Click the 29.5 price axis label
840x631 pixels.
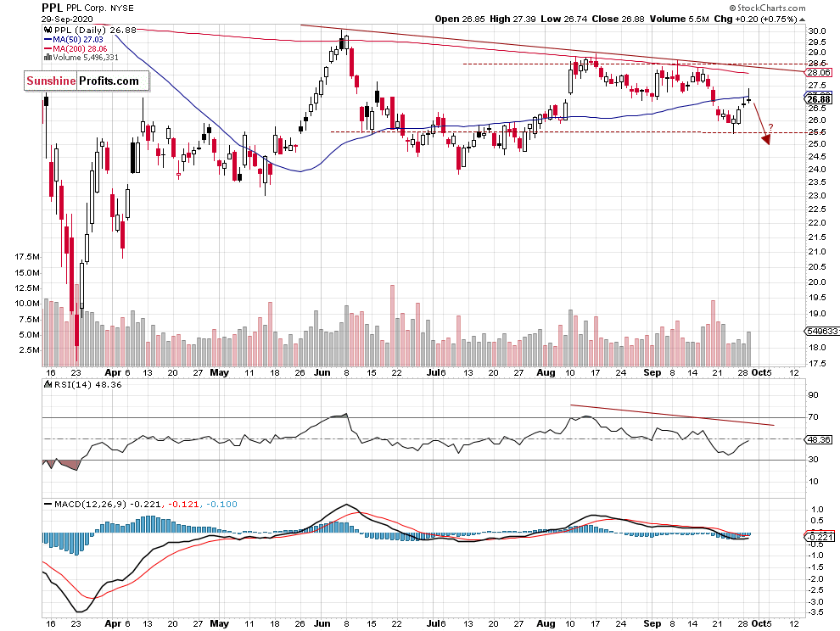tap(816, 42)
